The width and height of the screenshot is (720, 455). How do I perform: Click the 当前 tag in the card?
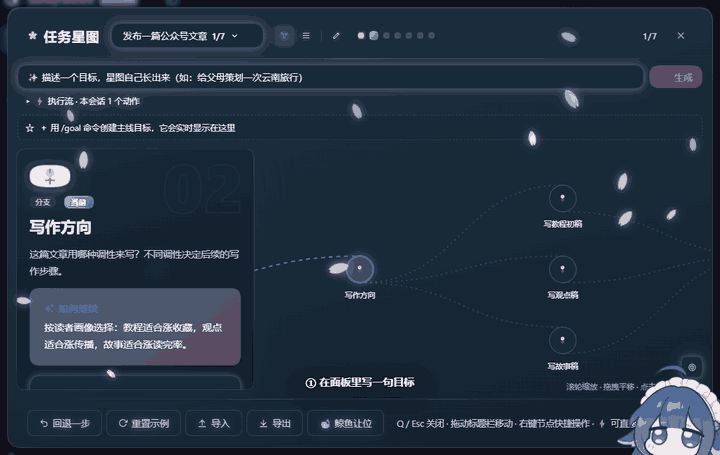tap(79, 202)
